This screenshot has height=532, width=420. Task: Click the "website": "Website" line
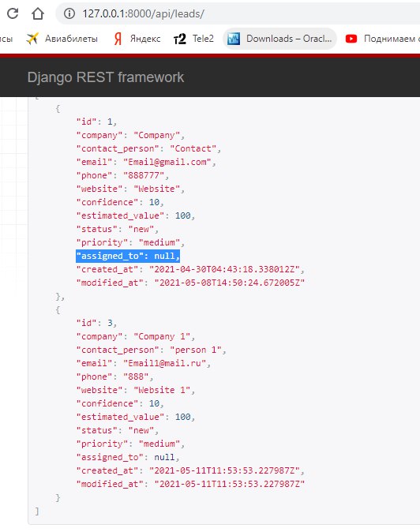[130, 189]
